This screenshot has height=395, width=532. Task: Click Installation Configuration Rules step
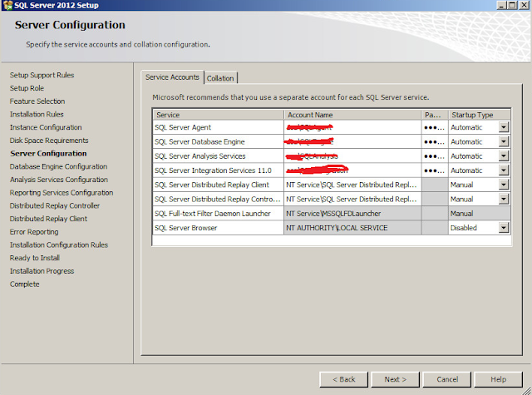click(x=59, y=244)
